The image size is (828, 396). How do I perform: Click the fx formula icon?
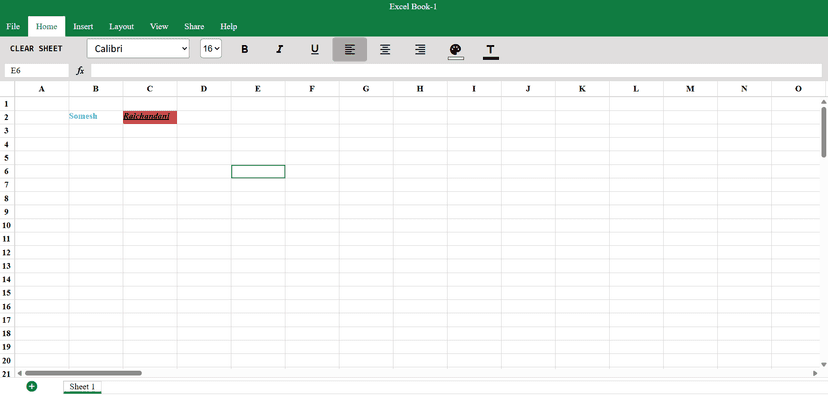click(x=80, y=70)
